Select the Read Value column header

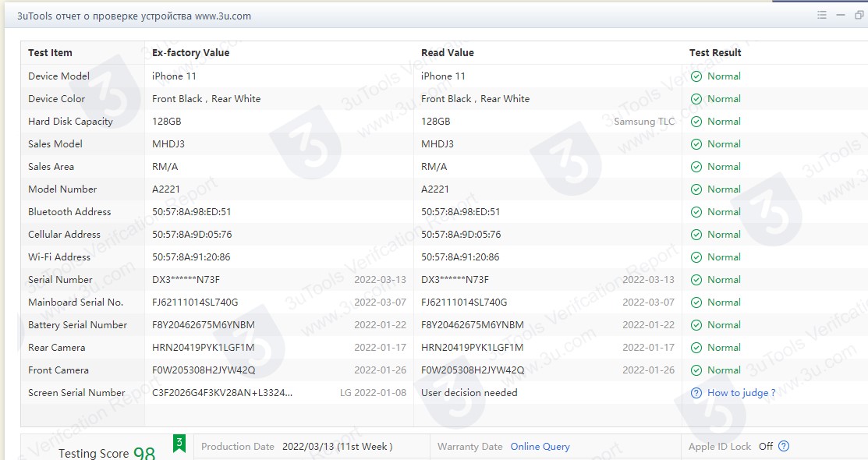pyautogui.click(x=447, y=53)
